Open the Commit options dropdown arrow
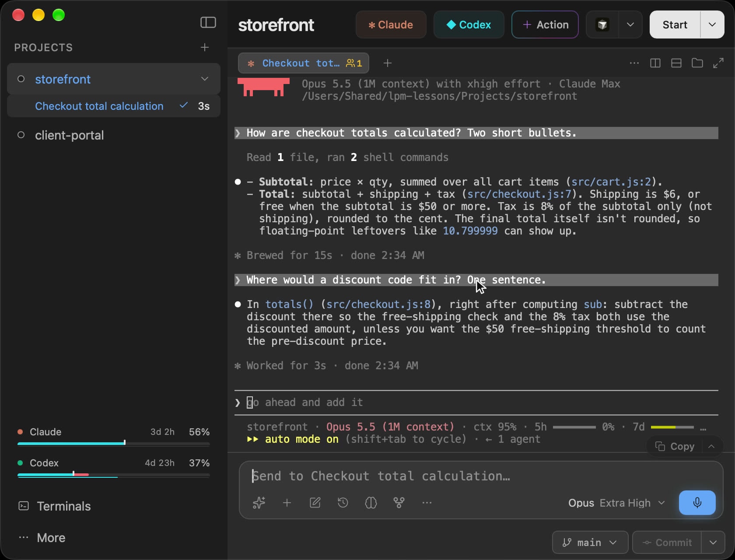735x560 pixels. 713,542
